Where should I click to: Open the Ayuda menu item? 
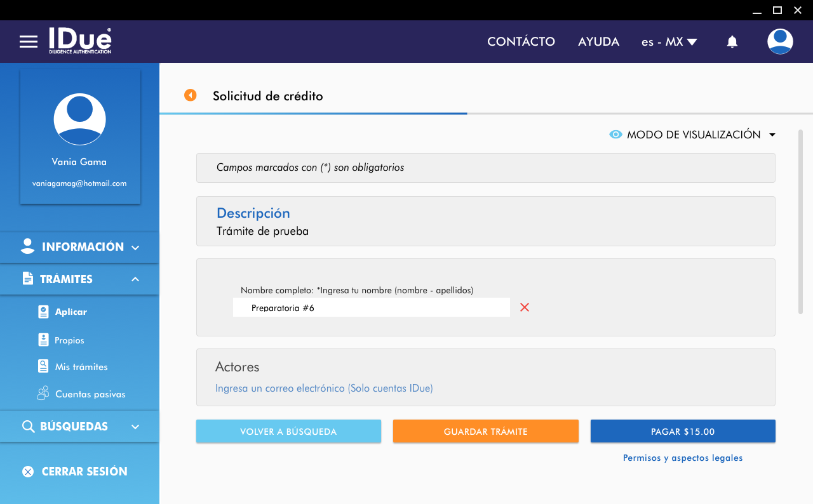598,42
